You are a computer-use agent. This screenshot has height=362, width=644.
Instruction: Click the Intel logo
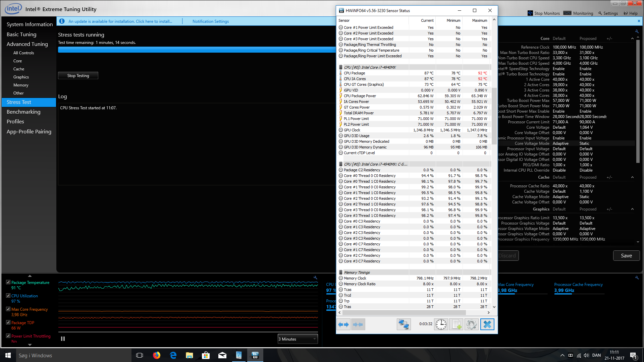click(13, 9)
